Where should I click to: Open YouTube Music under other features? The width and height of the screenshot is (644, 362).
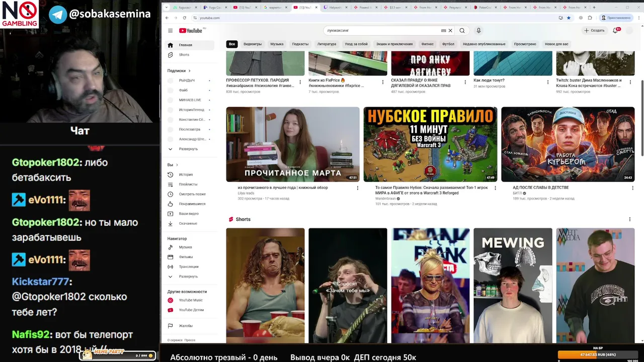(190, 300)
